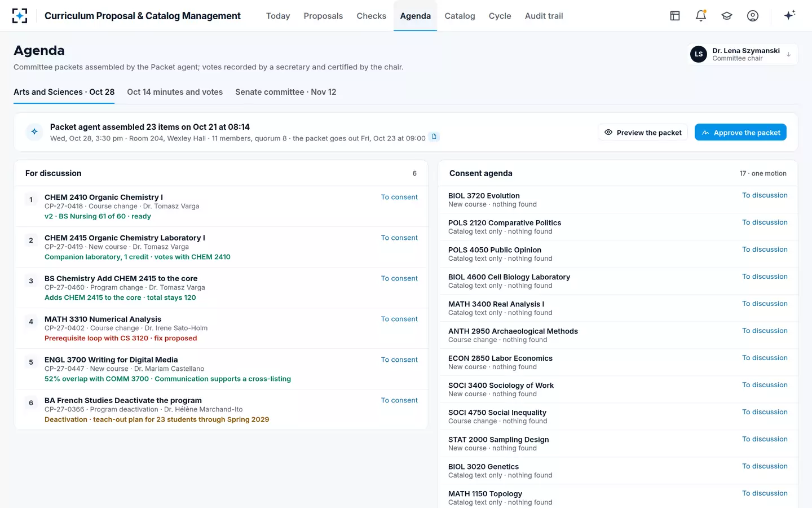Click Preview the packet button
This screenshot has width=812, height=508.
(x=643, y=133)
